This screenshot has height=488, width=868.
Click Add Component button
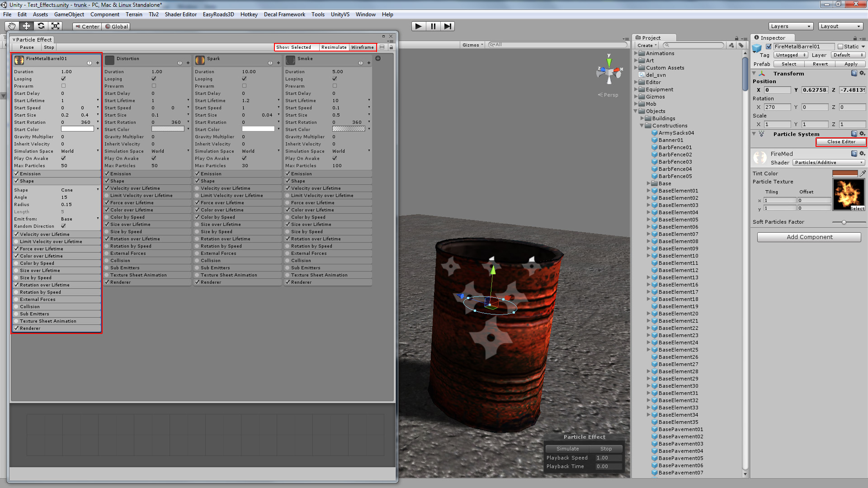click(x=809, y=237)
